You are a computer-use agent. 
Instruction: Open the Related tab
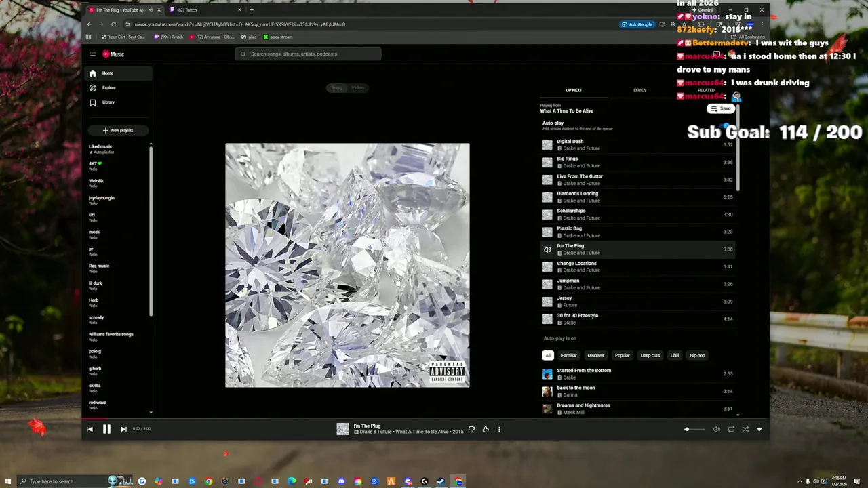(x=706, y=90)
